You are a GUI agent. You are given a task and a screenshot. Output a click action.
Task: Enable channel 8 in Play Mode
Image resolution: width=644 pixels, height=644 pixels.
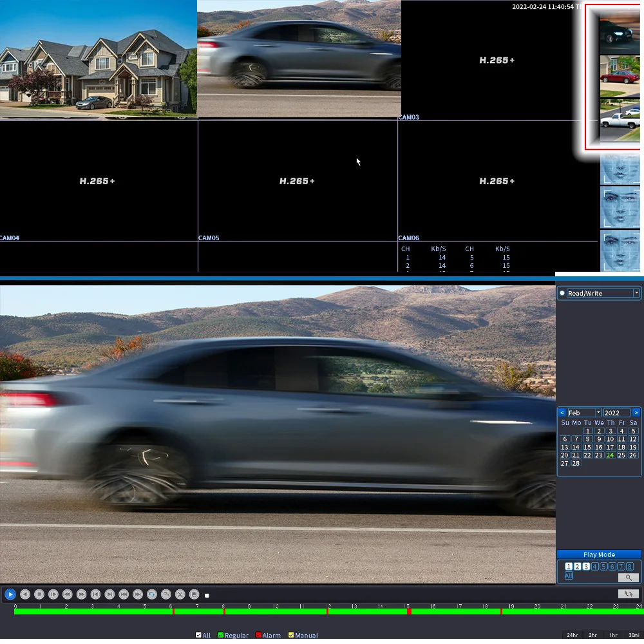[x=630, y=566]
